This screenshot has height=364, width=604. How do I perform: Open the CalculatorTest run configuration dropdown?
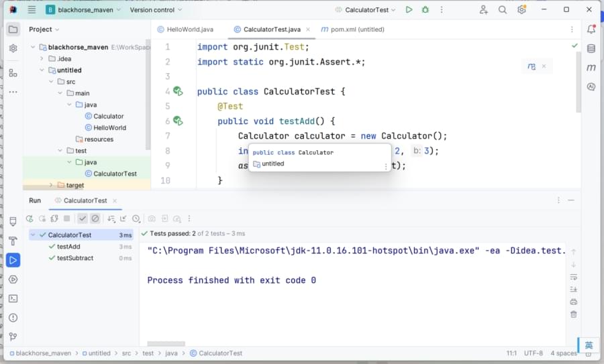click(365, 10)
